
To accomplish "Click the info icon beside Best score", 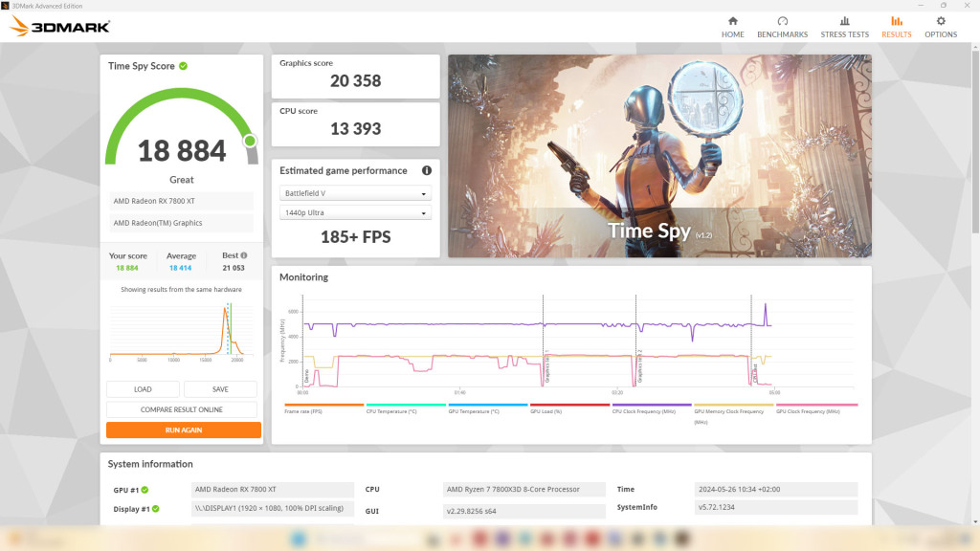I will click(244, 254).
